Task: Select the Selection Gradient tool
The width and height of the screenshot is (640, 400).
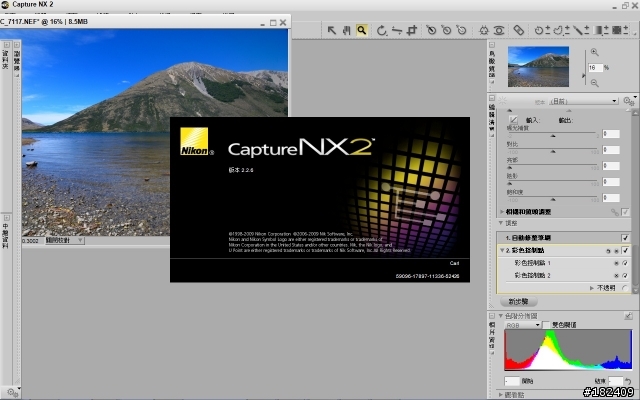Action: (600, 30)
